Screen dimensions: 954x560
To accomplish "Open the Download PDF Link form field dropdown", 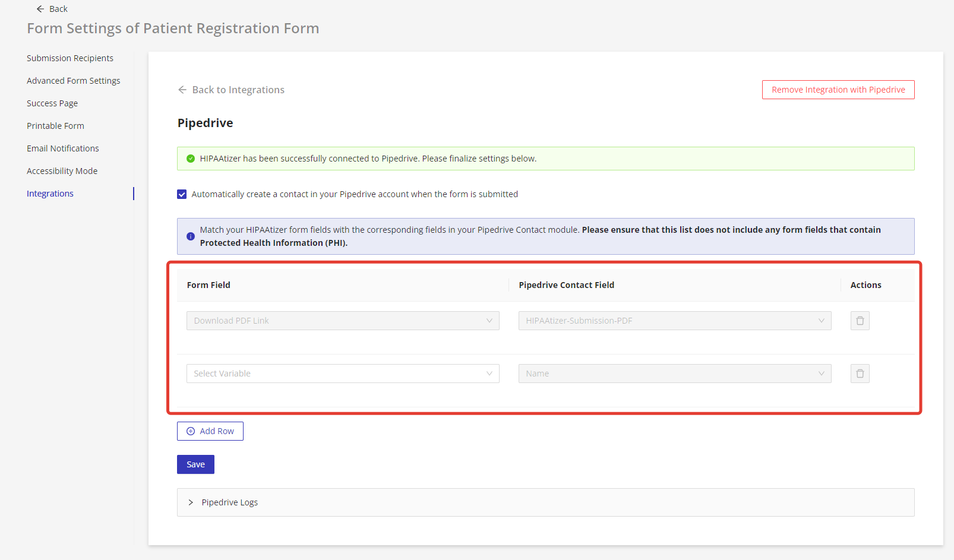I will pos(343,321).
